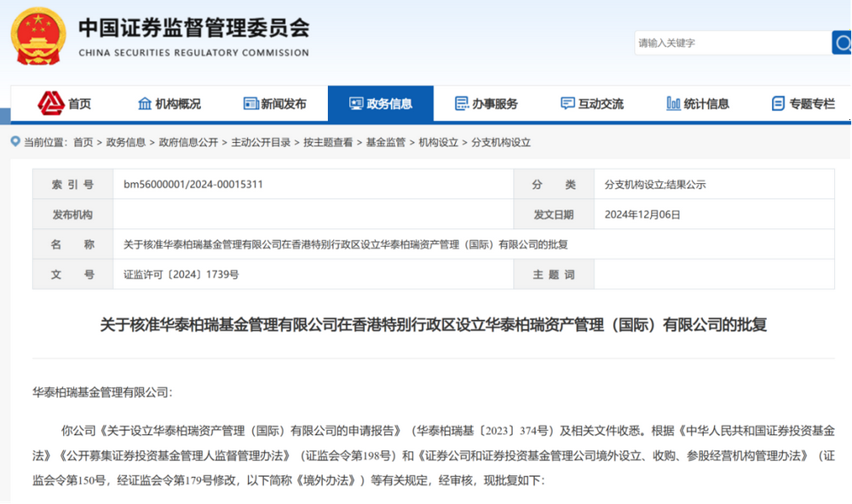Go to 首页 in the breadcrumb
The image size is (852, 504).
tap(83, 142)
